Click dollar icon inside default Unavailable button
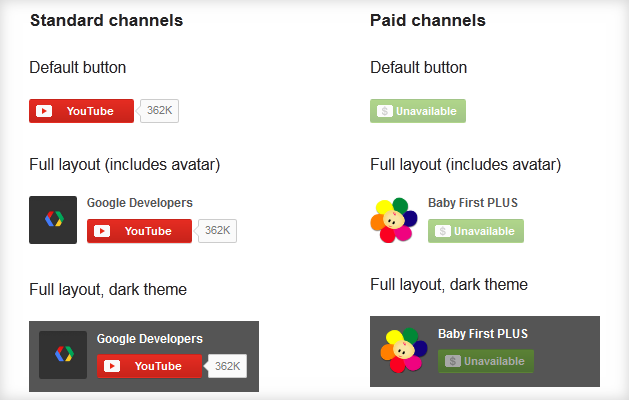Screen dimensions: 629x400 coord(384,111)
